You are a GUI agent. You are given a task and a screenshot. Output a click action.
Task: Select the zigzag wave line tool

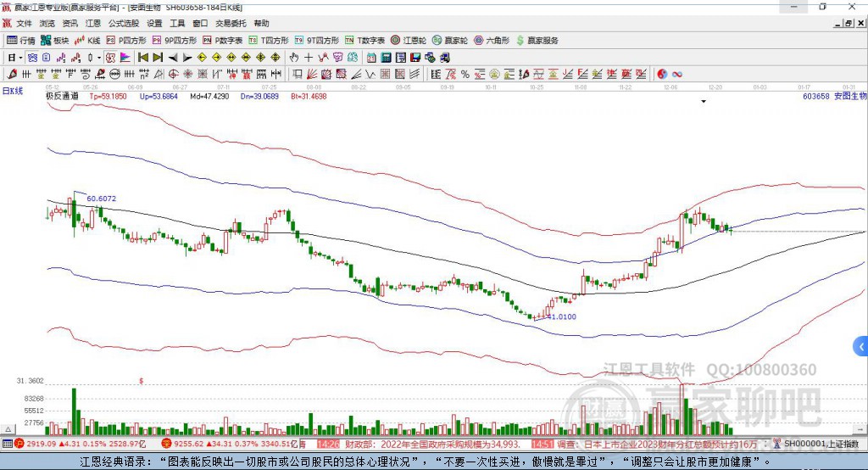[x=370, y=74]
